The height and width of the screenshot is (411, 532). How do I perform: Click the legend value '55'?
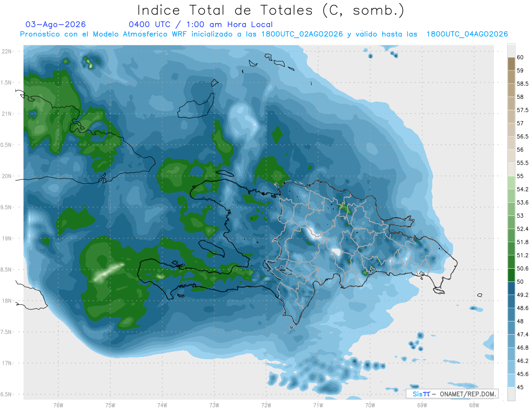[x=520, y=176]
